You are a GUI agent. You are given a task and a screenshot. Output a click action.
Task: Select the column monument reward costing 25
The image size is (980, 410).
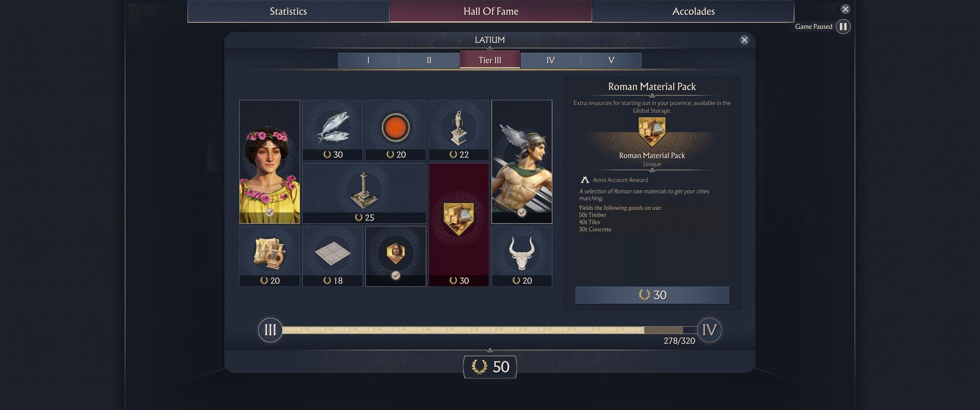coord(364,193)
